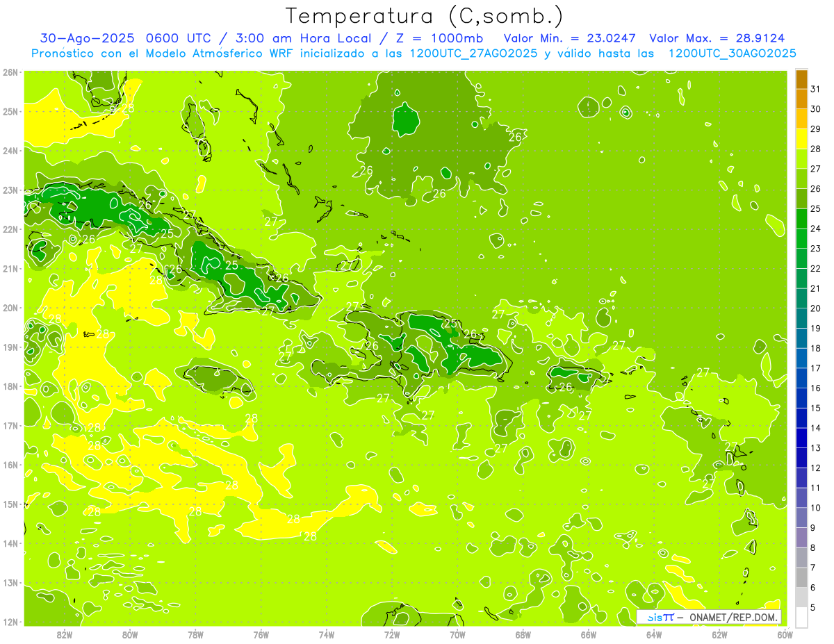Click the "17N" latitude axis label
The width and height of the screenshot is (834, 644).
[x=10, y=426]
